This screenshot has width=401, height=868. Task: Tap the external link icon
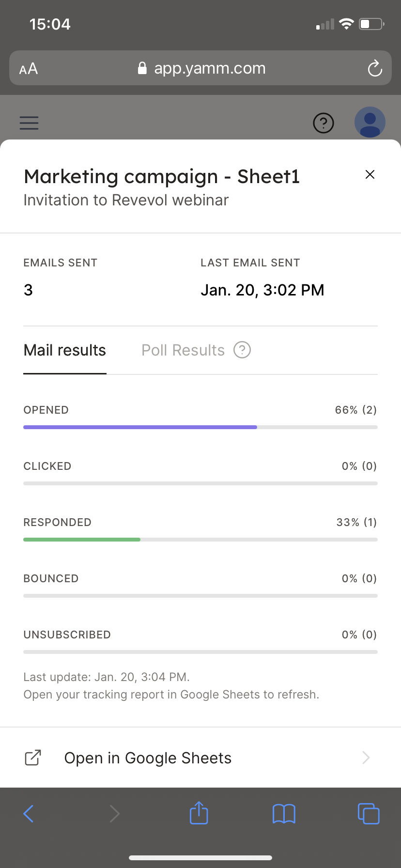tap(33, 758)
